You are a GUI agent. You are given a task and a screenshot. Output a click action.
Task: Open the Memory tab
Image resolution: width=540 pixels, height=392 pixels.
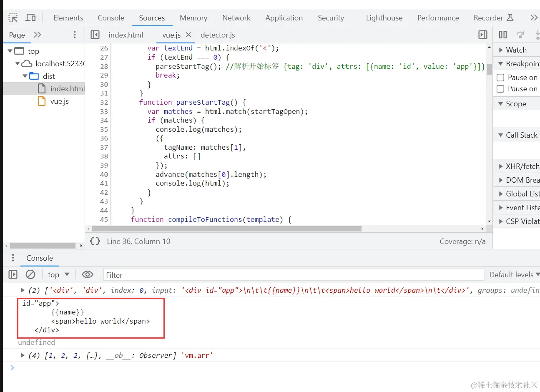click(x=193, y=18)
